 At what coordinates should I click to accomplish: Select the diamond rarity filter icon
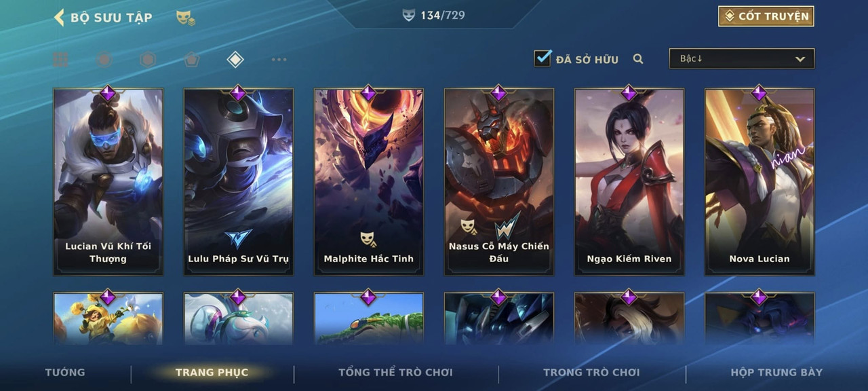tap(235, 60)
